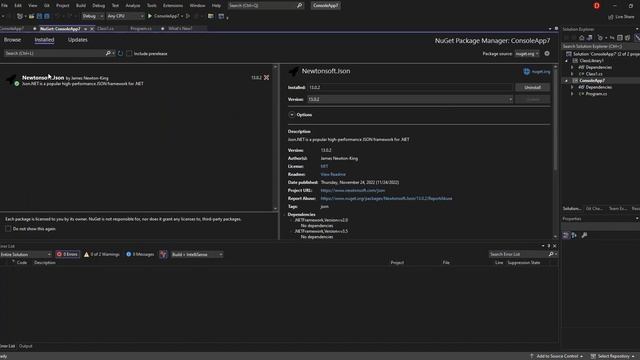Open the Extensions menu
The width and height of the screenshot is (640, 360).
pyautogui.click(x=173, y=6)
